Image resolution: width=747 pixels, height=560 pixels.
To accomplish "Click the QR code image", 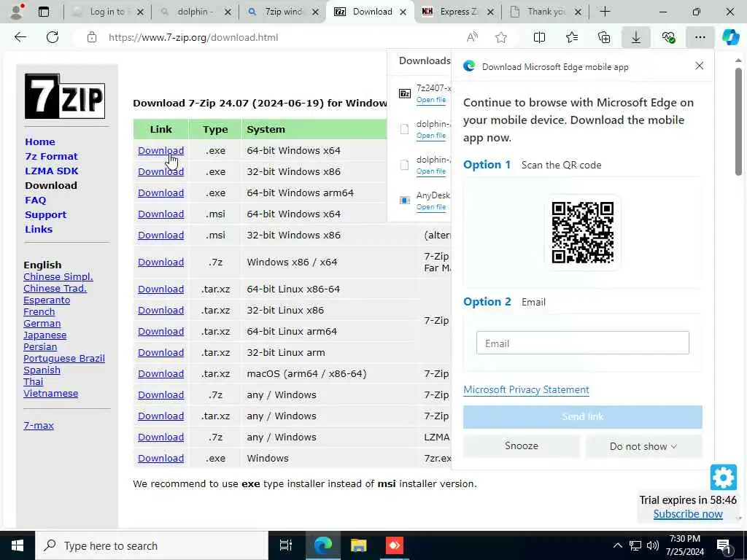I will (x=582, y=233).
